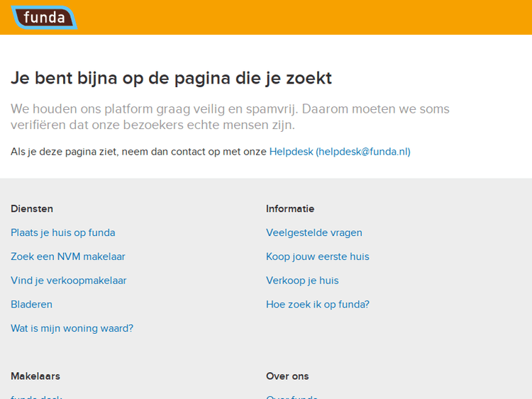Open 'Koop jouw eerste huis' link

point(317,257)
